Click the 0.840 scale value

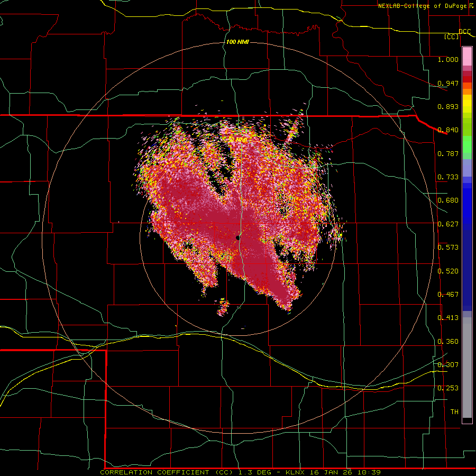pos(448,130)
